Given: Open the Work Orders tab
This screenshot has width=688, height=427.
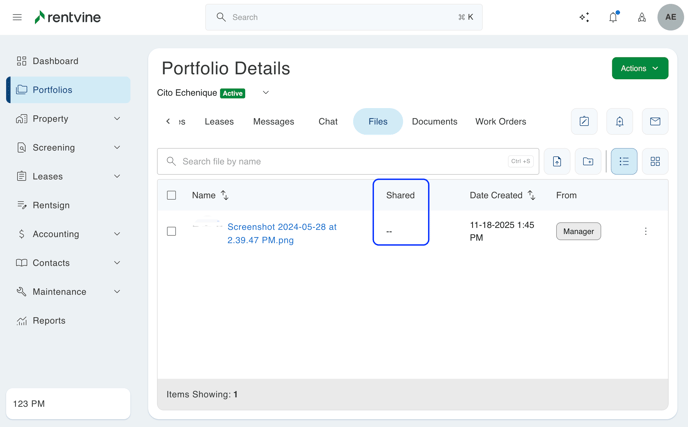Looking at the screenshot, I should pyautogui.click(x=500, y=121).
